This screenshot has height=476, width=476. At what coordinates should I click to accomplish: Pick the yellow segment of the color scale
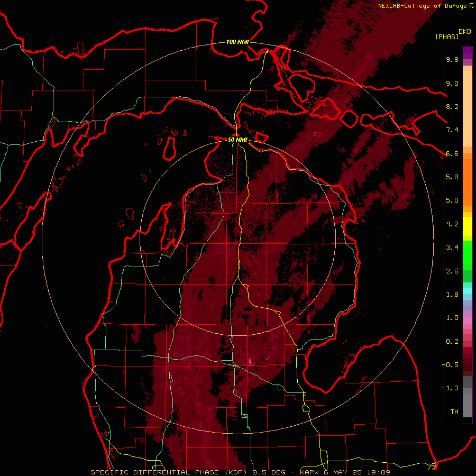pos(467,226)
